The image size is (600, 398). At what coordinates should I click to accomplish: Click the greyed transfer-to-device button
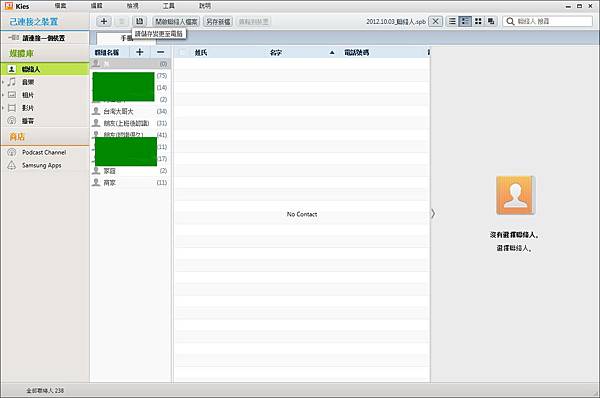(253, 21)
